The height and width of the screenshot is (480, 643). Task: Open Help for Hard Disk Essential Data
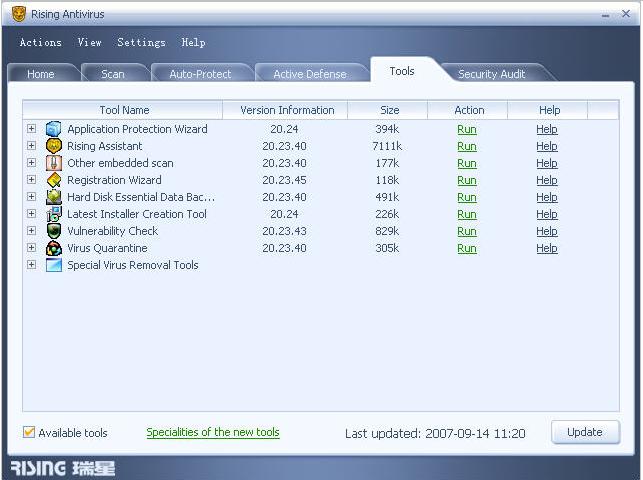coord(547,197)
